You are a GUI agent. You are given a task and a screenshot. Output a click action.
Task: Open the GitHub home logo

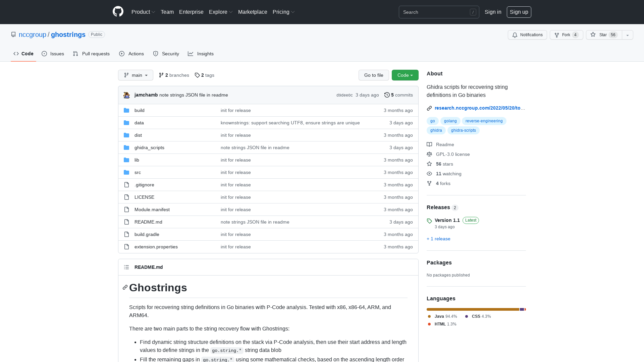pos(118,12)
